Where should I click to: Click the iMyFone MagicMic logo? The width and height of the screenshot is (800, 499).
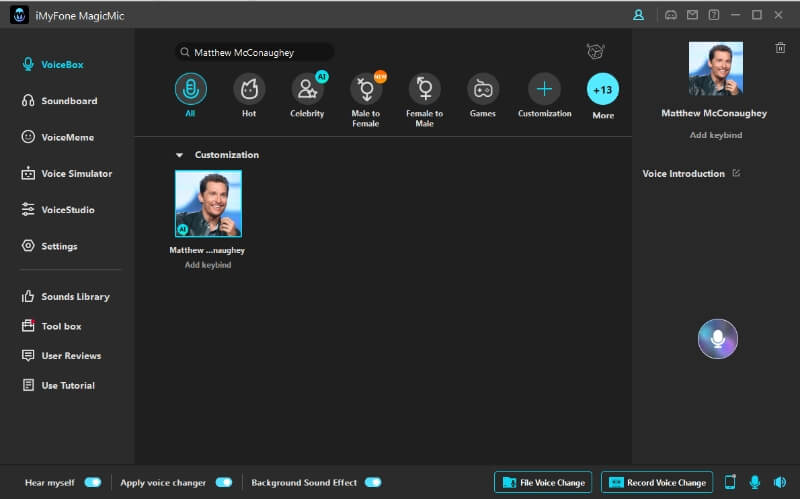(19, 15)
